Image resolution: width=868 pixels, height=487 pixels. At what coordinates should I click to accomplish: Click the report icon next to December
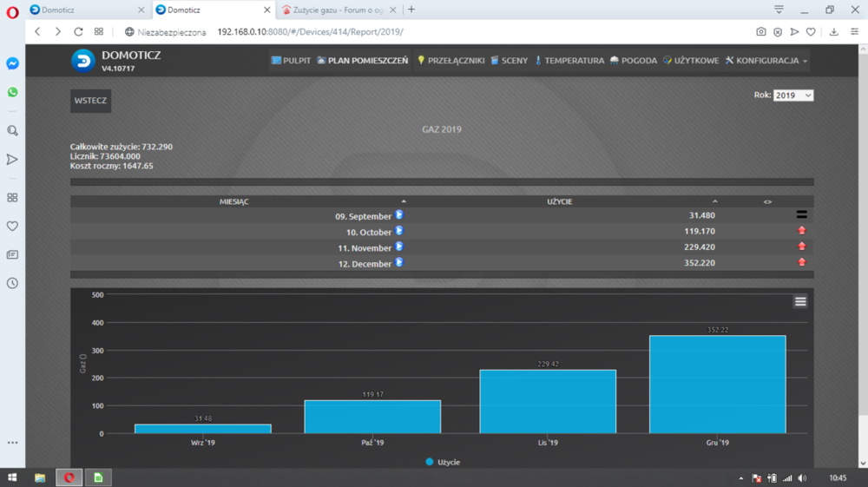399,262
